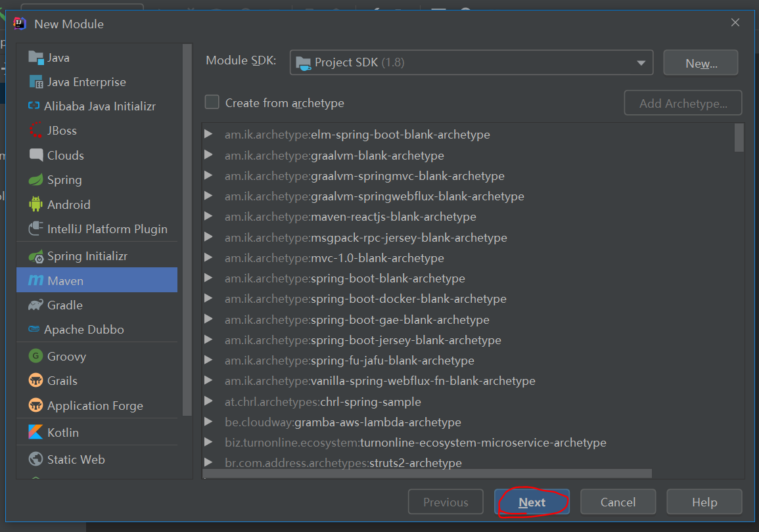Select the Android label in the module type list
This screenshot has width=759, height=532.
tap(69, 204)
